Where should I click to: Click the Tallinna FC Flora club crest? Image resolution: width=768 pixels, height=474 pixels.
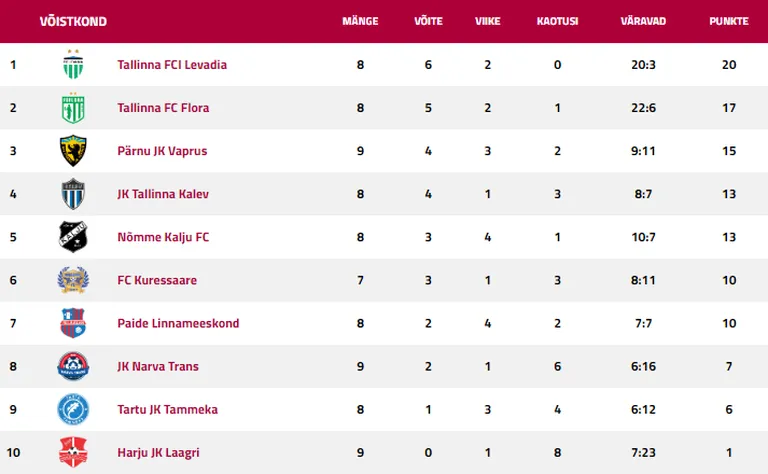point(73,107)
